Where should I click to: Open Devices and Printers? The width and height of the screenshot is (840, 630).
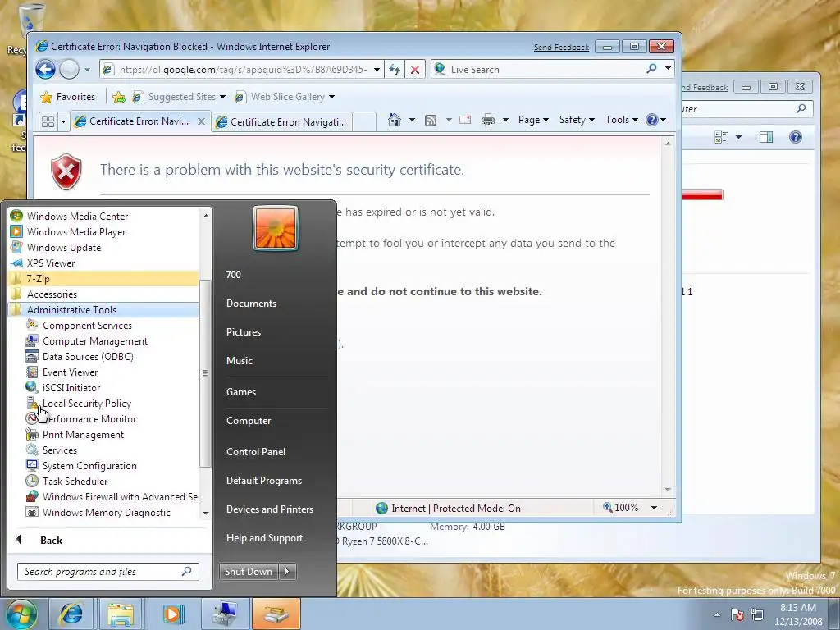click(269, 509)
